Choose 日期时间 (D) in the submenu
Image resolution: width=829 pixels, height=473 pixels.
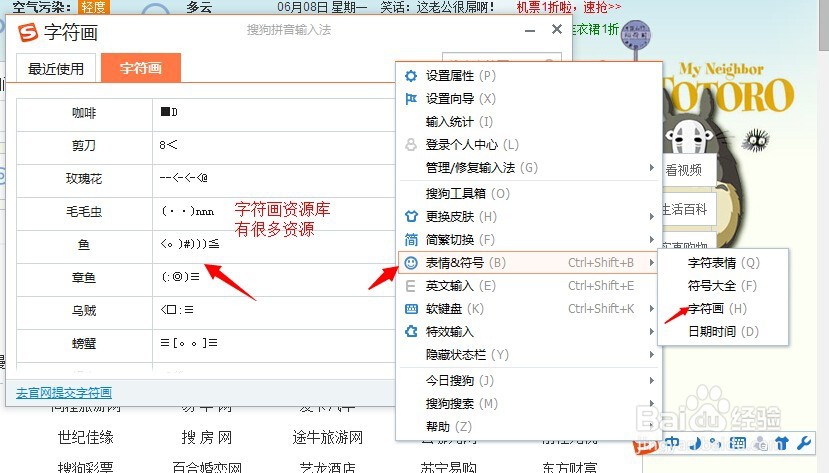723,331
